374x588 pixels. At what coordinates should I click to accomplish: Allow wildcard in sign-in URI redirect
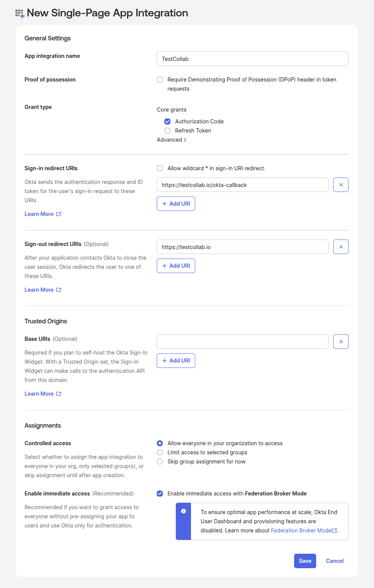[x=160, y=168]
